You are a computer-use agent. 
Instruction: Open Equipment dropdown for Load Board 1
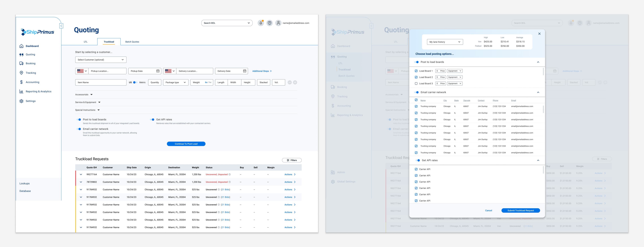pos(455,71)
